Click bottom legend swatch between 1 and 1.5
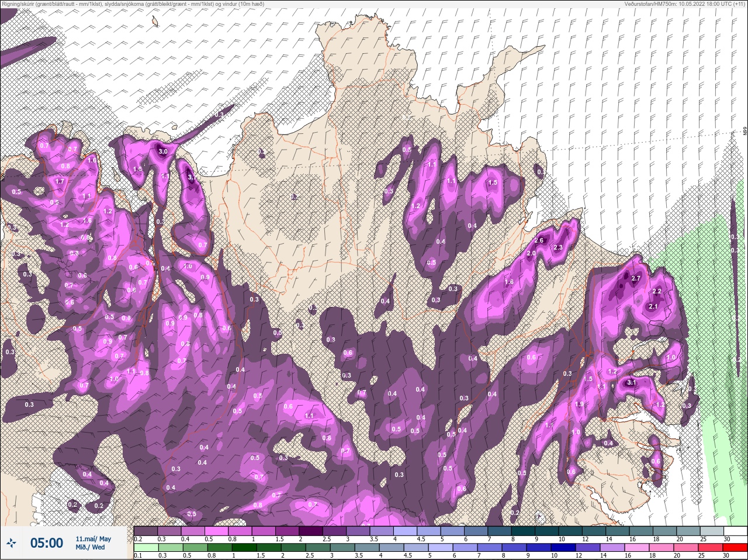 [x=243, y=547]
